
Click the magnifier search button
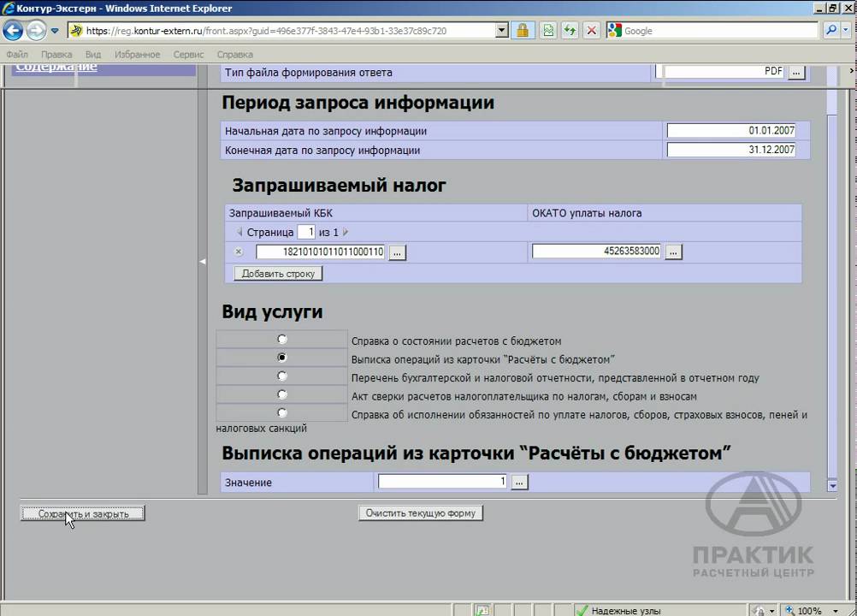pyautogui.click(x=830, y=31)
